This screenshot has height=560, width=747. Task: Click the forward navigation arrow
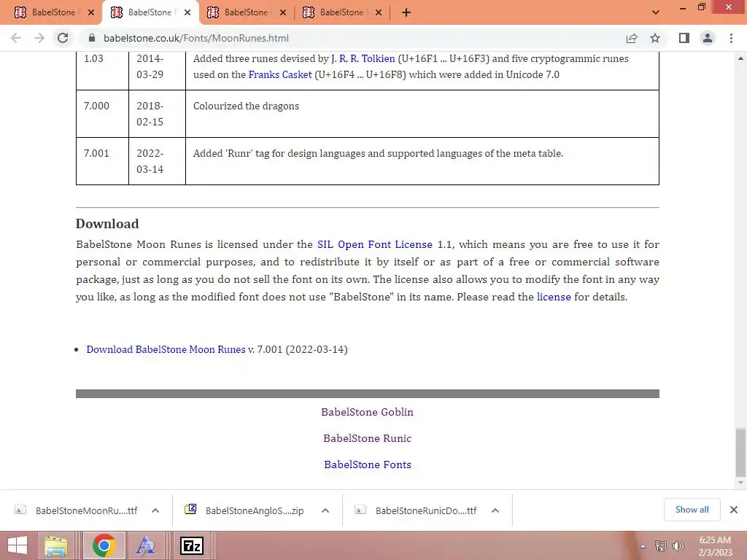click(39, 38)
